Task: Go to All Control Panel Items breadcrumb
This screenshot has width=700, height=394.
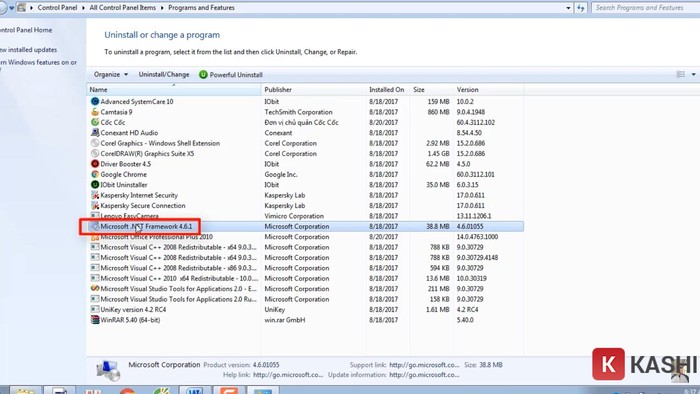Action: (x=123, y=8)
